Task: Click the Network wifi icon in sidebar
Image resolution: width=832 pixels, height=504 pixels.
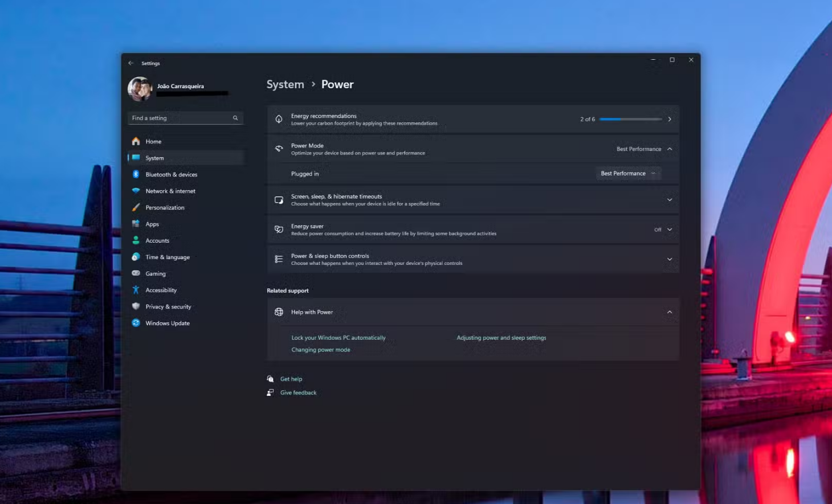Action: click(x=136, y=191)
